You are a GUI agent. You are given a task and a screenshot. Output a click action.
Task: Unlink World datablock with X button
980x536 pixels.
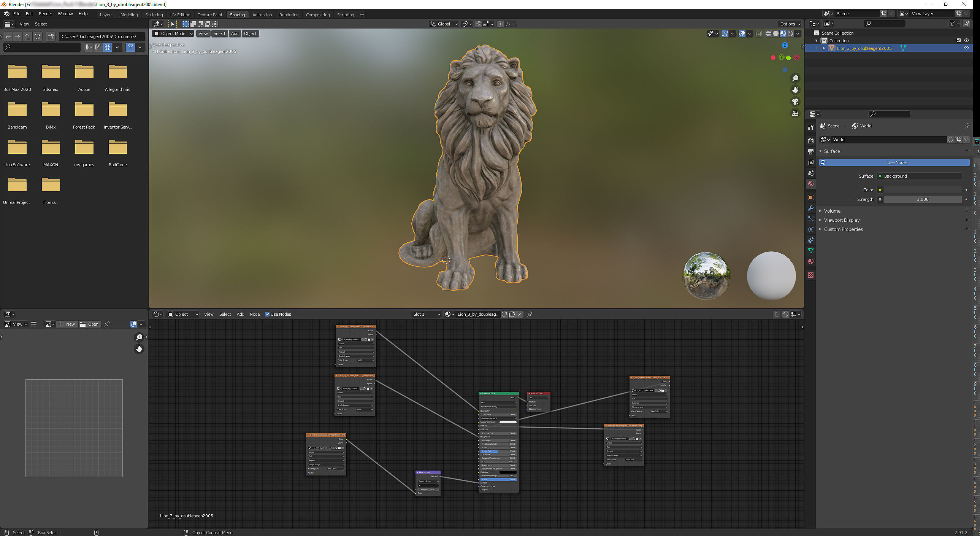pyautogui.click(x=966, y=140)
